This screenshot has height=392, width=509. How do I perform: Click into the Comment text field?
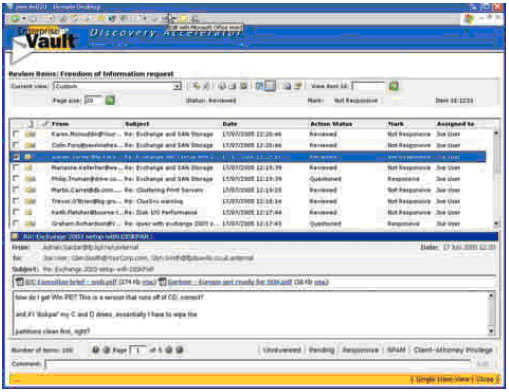click(x=258, y=364)
